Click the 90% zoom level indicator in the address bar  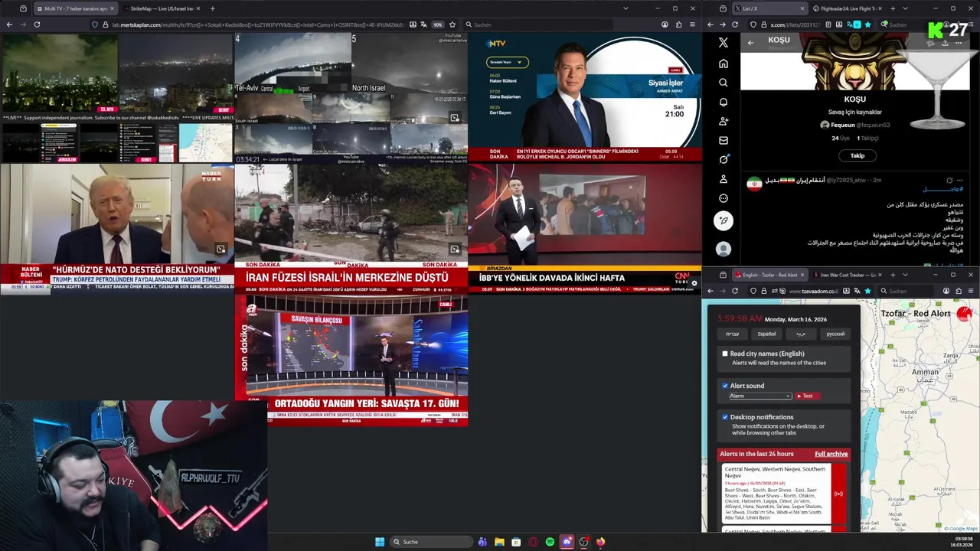click(x=438, y=24)
